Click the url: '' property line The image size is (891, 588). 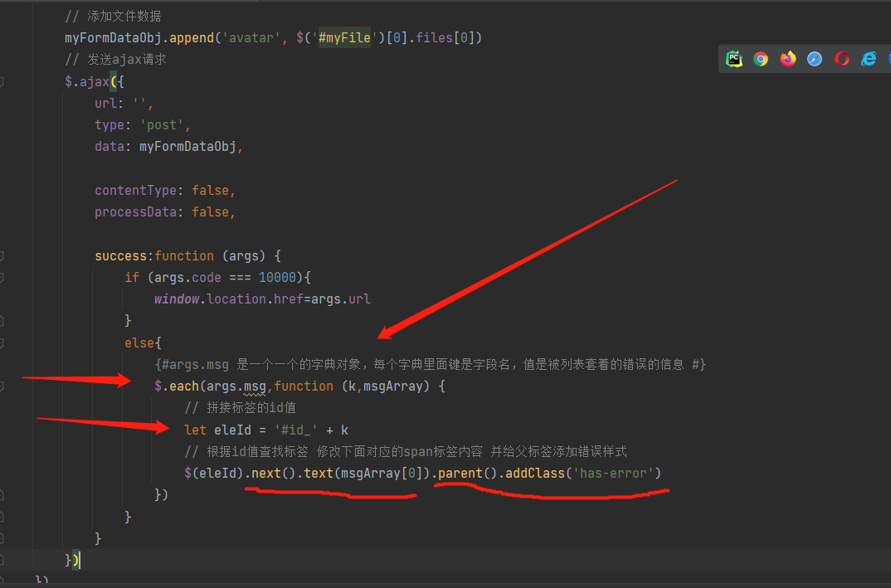click(124, 104)
